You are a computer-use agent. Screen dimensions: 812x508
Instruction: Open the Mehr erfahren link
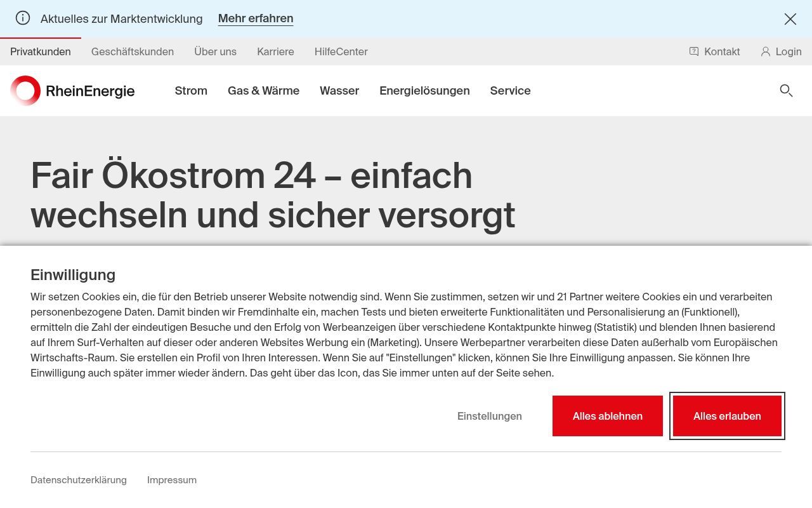[x=256, y=18]
